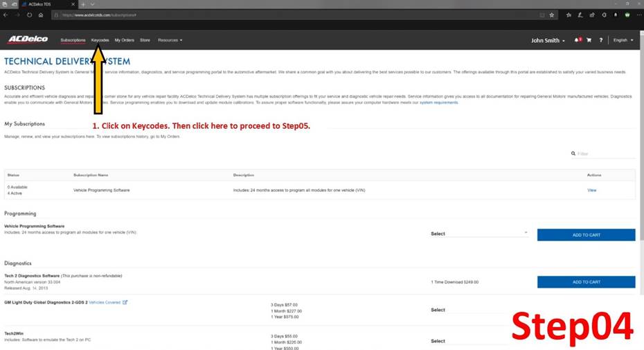
Task: Click the ACDelco logo
Action: tap(28, 39)
